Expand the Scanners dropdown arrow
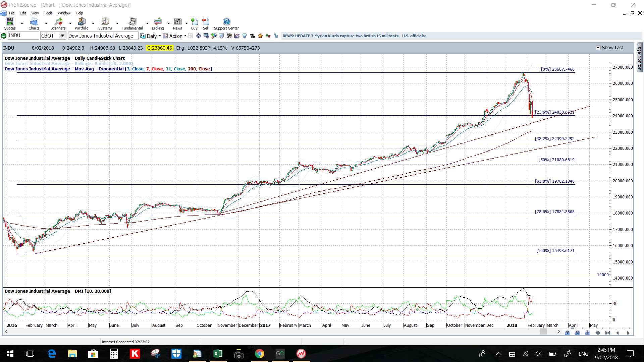This screenshot has height=362, width=644. pyautogui.click(x=70, y=24)
